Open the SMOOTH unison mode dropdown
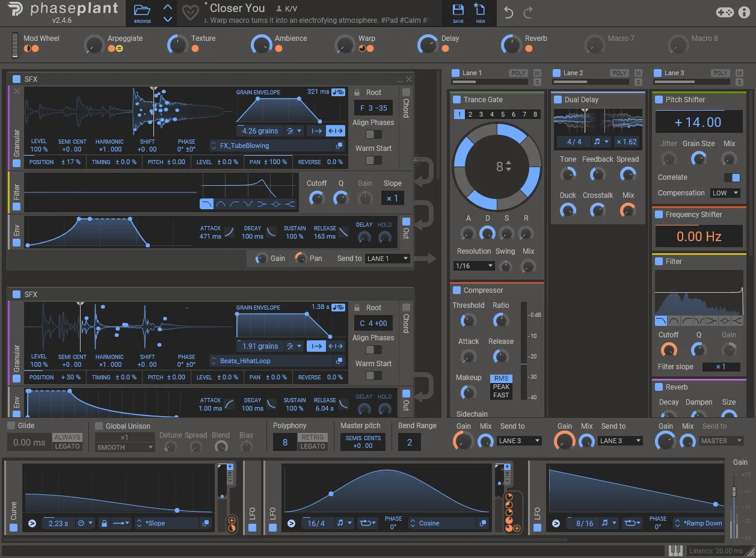This screenshot has height=558, width=756. [x=125, y=447]
